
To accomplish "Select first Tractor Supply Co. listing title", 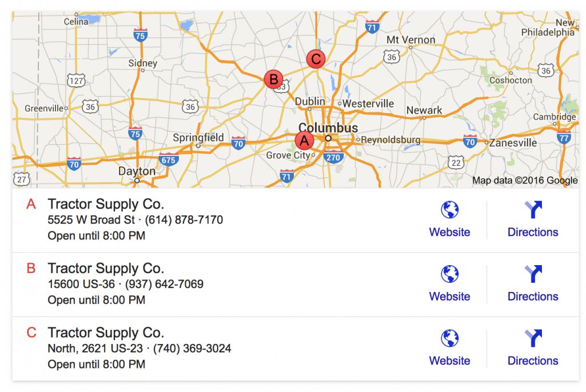I will point(106,205).
